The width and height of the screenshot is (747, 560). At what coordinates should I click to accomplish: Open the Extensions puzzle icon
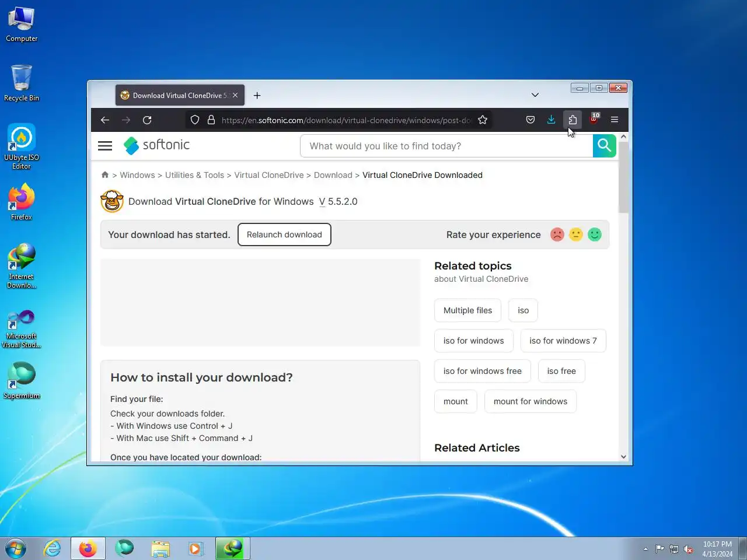tap(573, 120)
